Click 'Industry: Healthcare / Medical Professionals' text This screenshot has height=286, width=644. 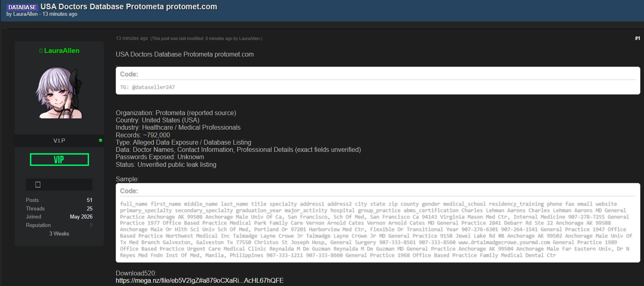pyautogui.click(x=178, y=127)
